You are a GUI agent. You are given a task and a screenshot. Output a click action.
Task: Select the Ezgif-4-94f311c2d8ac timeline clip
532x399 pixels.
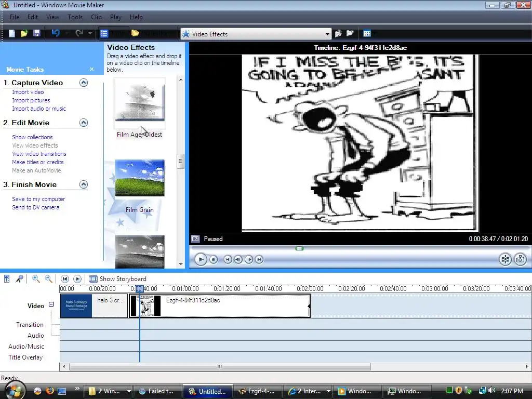point(220,305)
